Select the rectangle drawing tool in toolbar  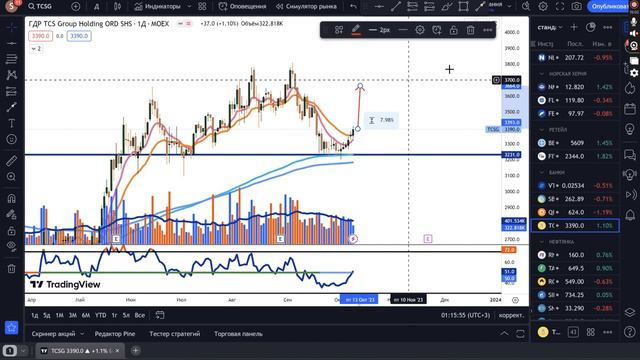click(463, 7)
